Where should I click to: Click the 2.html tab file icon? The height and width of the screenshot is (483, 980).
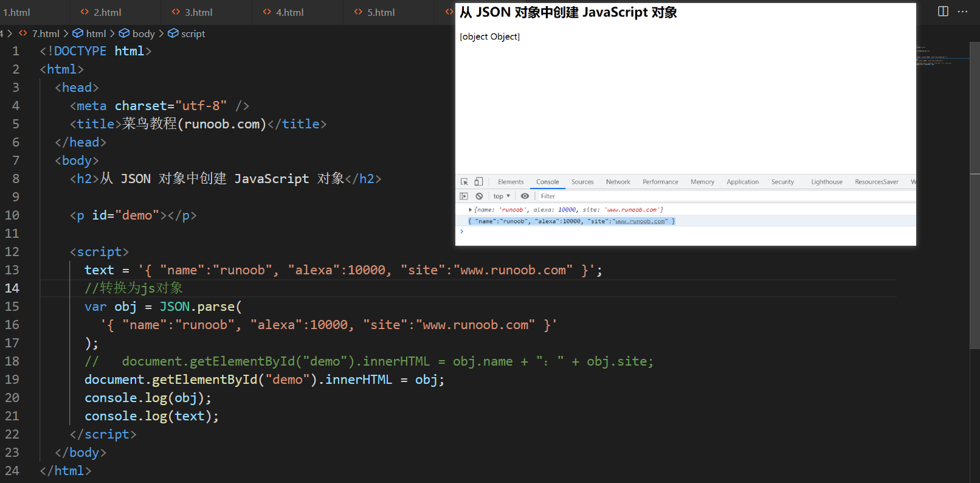85,12
